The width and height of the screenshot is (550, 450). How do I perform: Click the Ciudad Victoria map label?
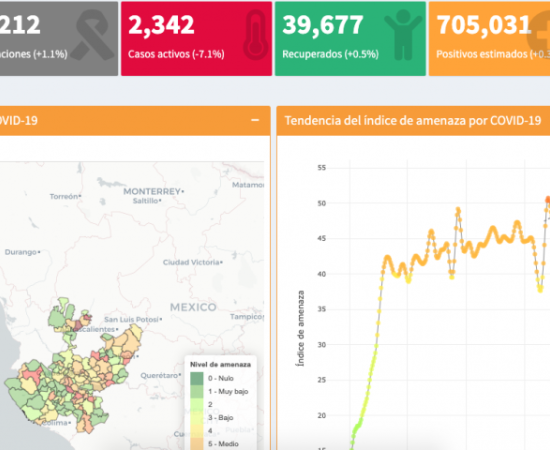191,262
